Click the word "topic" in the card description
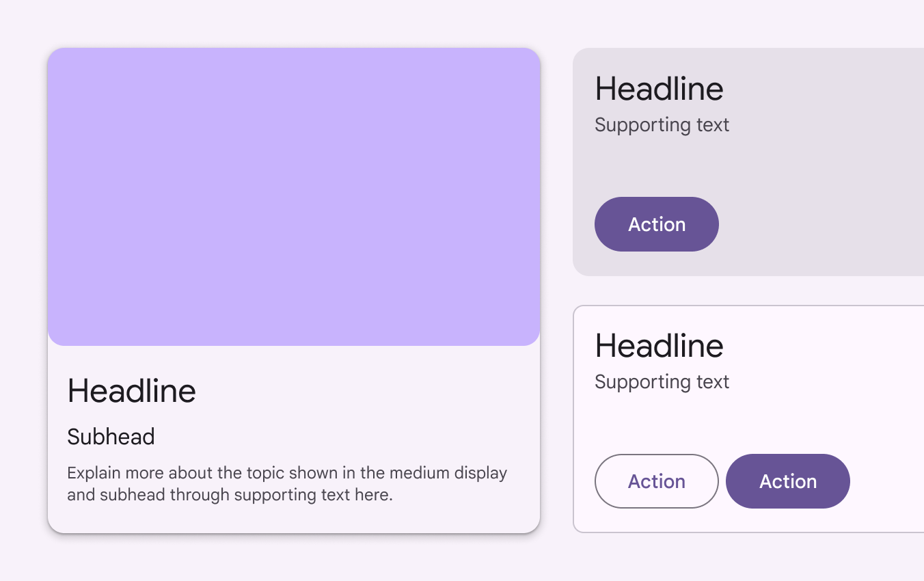 tap(269, 473)
